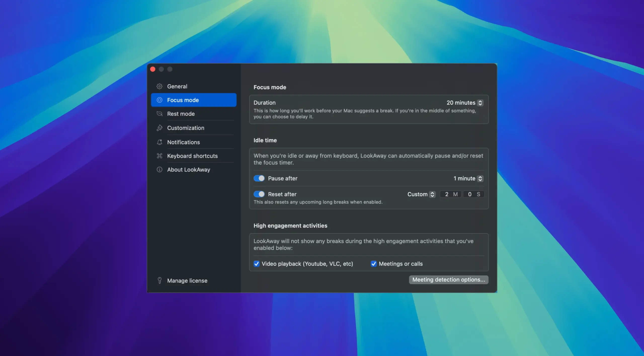The height and width of the screenshot is (356, 644).
Task: Click the Focus mode target icon
Action: (x=159, y=100)
